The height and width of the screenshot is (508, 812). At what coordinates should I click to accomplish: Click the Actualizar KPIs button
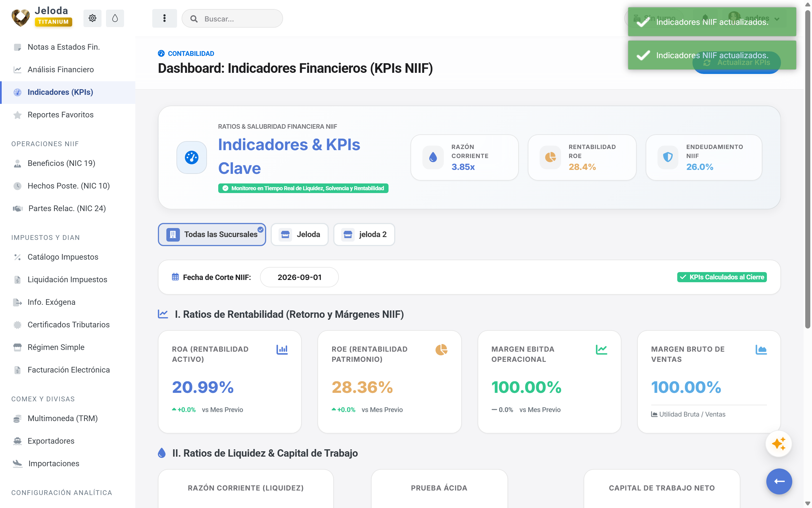[736, 62]
